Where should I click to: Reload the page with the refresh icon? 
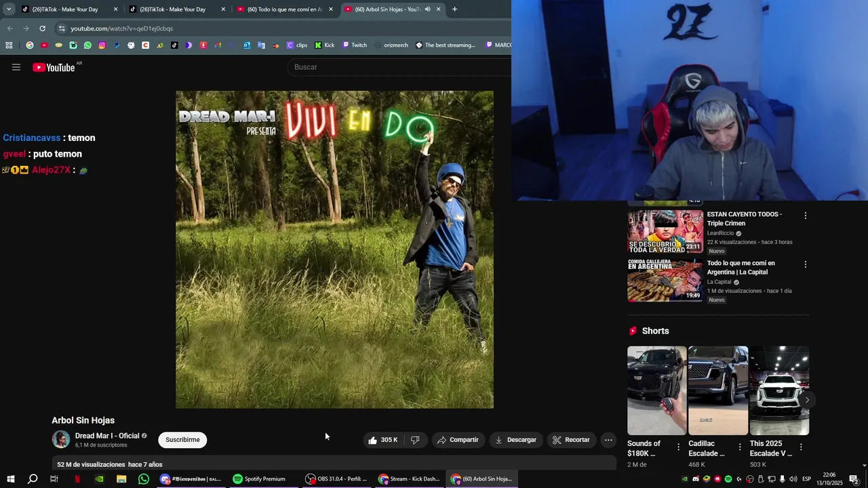(x=42, y=28)
